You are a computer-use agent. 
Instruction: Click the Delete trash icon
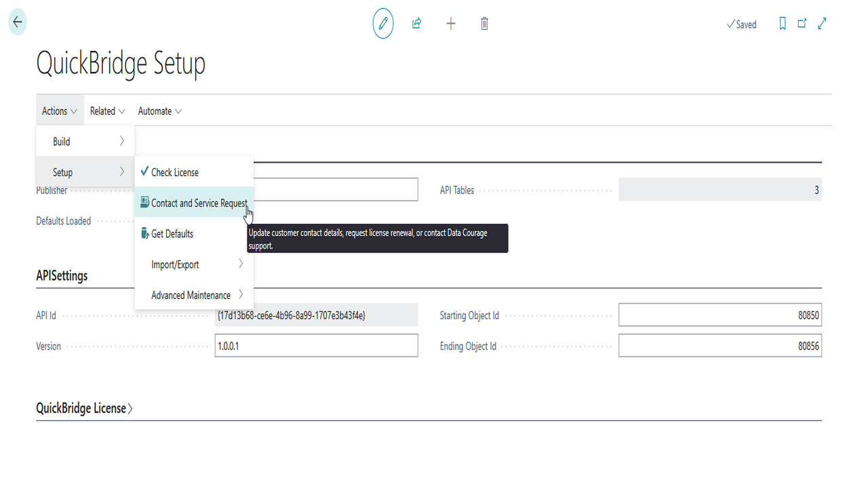click(484, 24)
